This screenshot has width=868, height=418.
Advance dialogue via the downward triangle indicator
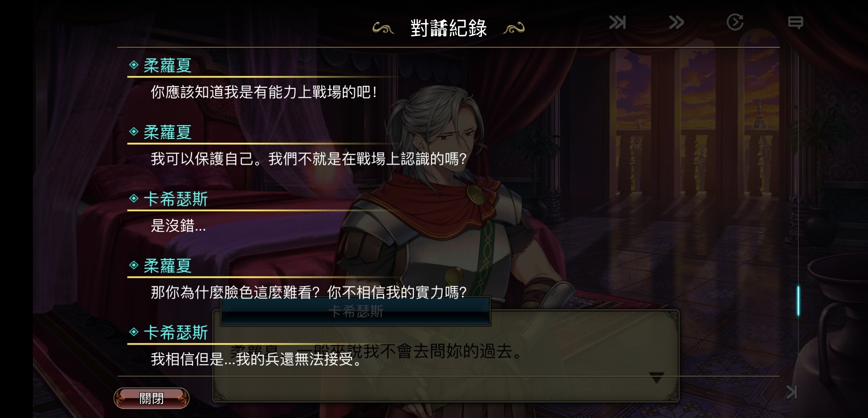click(656, 377)
